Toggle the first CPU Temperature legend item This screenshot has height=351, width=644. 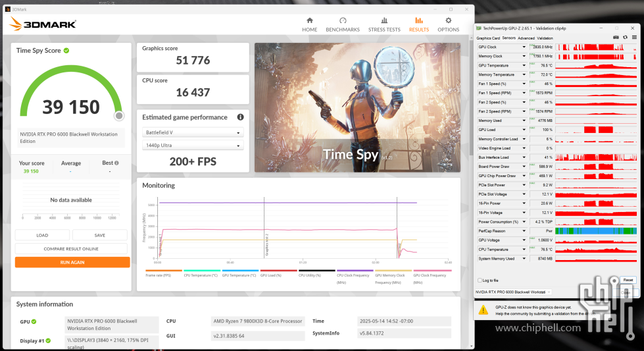tap(202, 273)
